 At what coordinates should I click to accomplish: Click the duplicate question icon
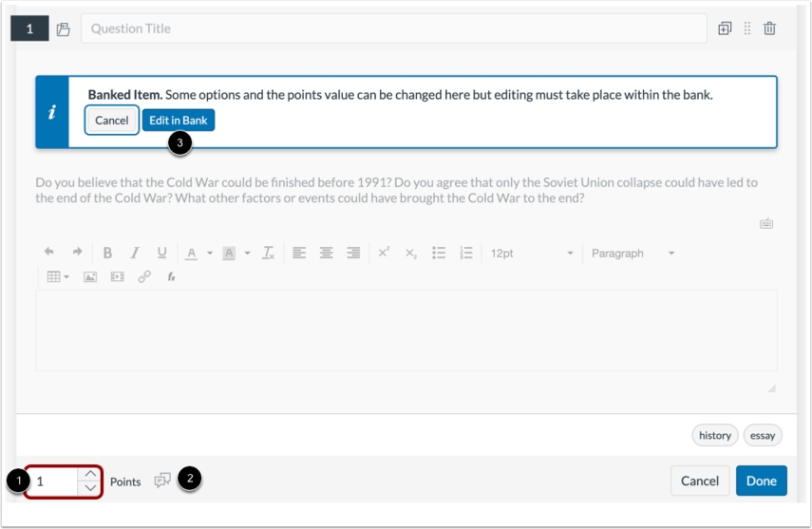(x=725, y=28)
